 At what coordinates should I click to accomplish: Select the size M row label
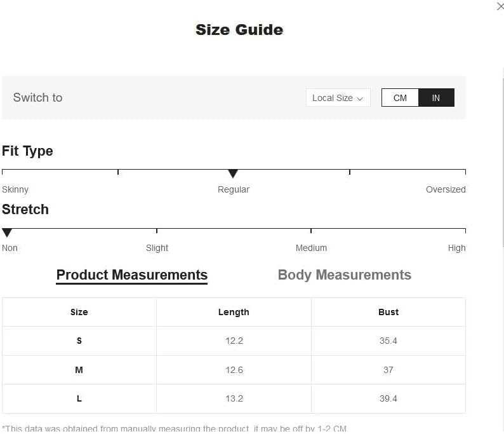(79, 370)
